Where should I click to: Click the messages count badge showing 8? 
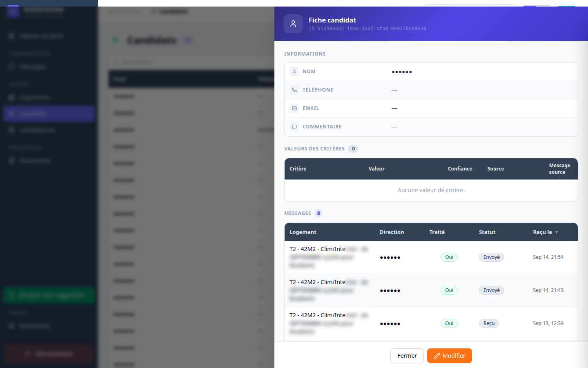pos(318,213)
